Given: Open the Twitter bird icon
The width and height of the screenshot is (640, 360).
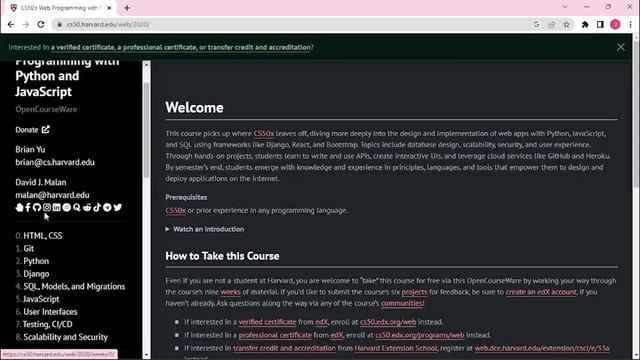Looking at the screenshot, I should pyautogui.click(x=118, y=207).
